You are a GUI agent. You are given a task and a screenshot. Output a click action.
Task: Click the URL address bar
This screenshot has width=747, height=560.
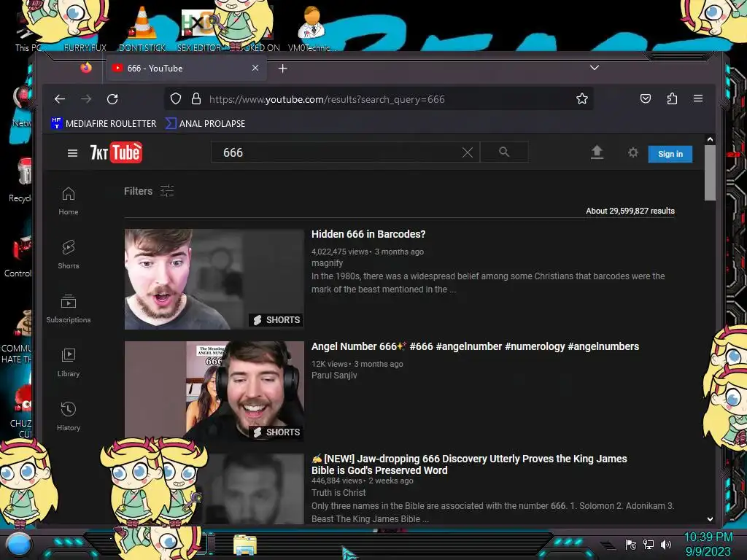379,99
